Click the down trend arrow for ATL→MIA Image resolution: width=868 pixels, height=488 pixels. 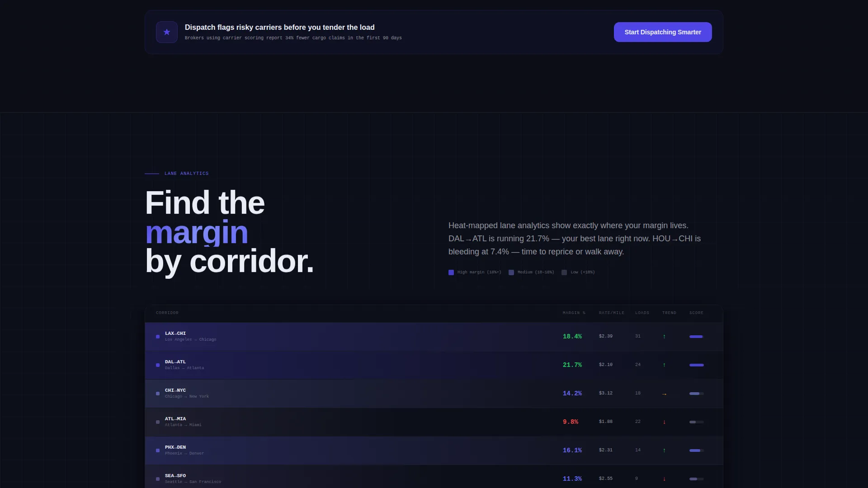click(x=664, y=422)
